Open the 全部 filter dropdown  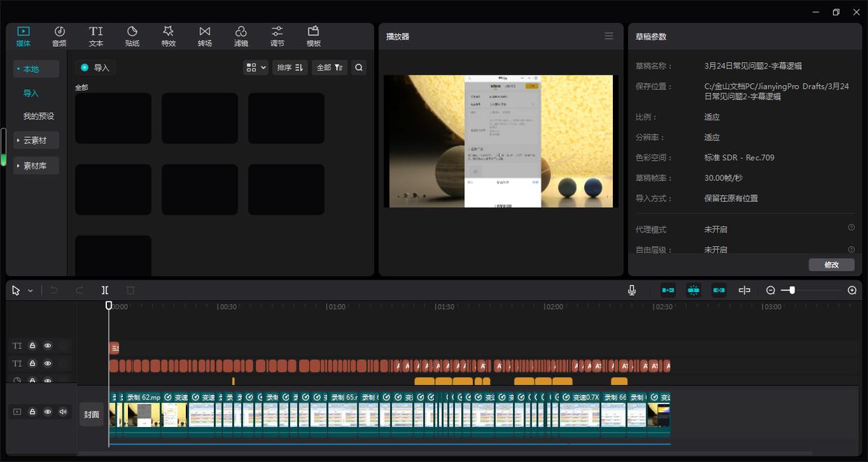330,68
